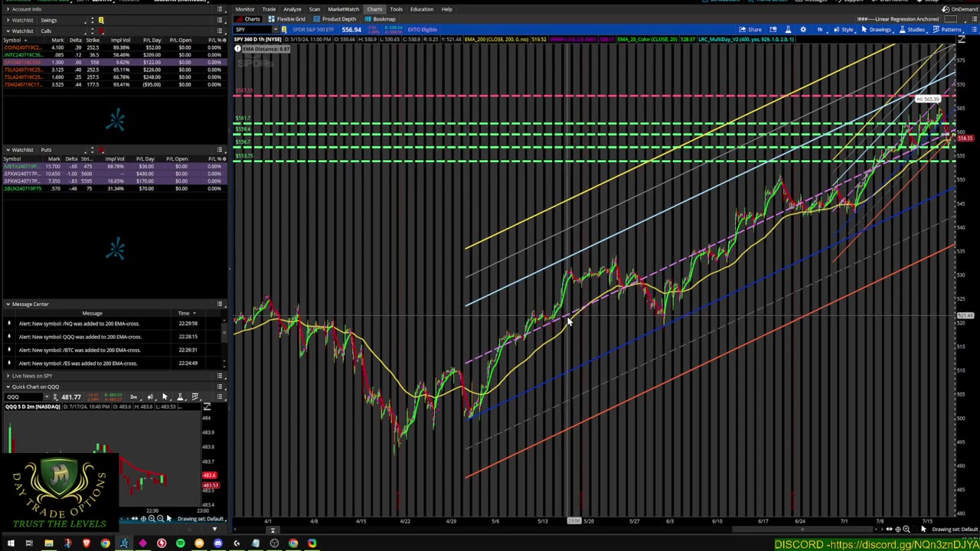
Task: Open quick chart studies flask icon
Action: click(180, 396)
